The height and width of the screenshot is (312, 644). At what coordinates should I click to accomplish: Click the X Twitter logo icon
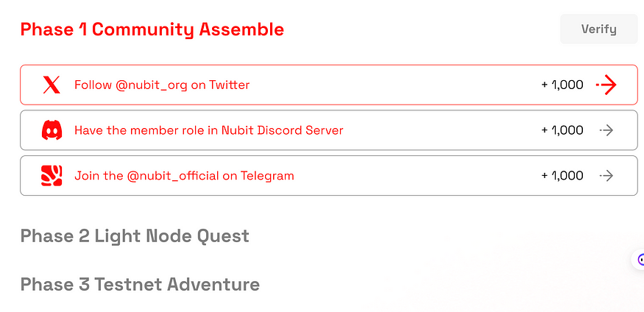coord(52,85)
